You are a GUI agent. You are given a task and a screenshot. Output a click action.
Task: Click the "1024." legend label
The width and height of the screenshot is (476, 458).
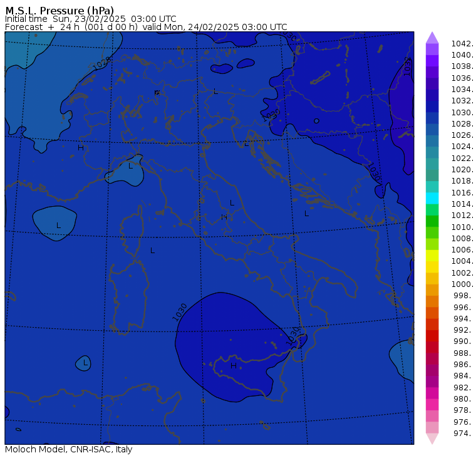pos(462,147)
